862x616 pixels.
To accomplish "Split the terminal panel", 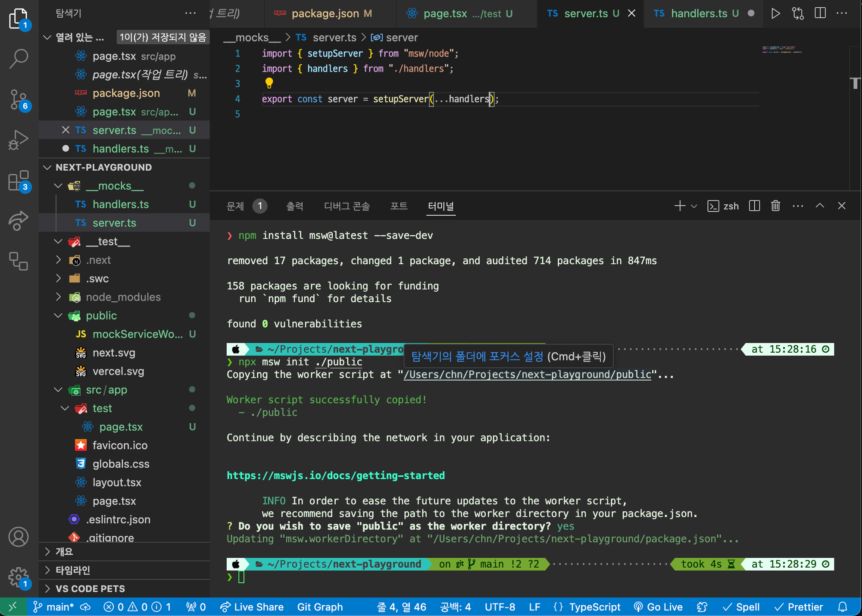I will tap(754, 206).
